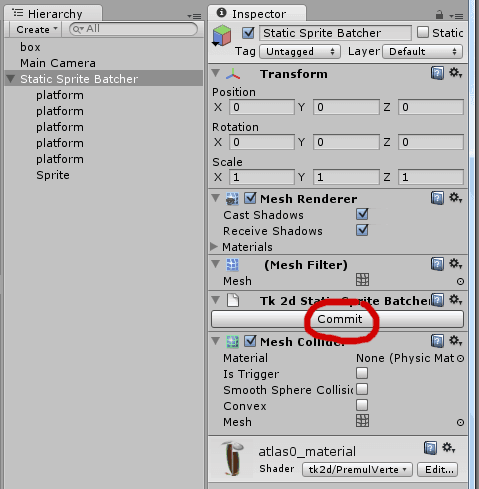Image resolution: width=479 pixels, height=489 pixels.
Task: Click the material Edit... button
Action: (437, 470)
